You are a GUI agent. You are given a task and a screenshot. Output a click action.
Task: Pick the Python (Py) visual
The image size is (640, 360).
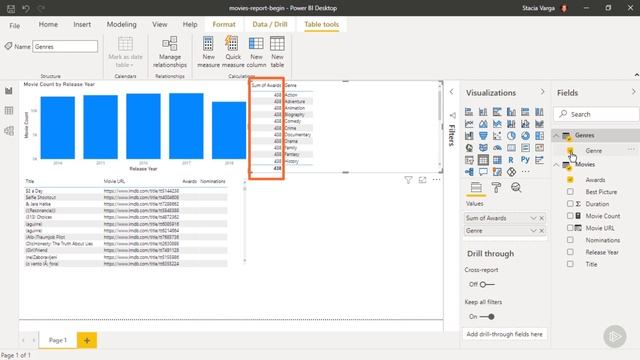(x=525, y=160)
